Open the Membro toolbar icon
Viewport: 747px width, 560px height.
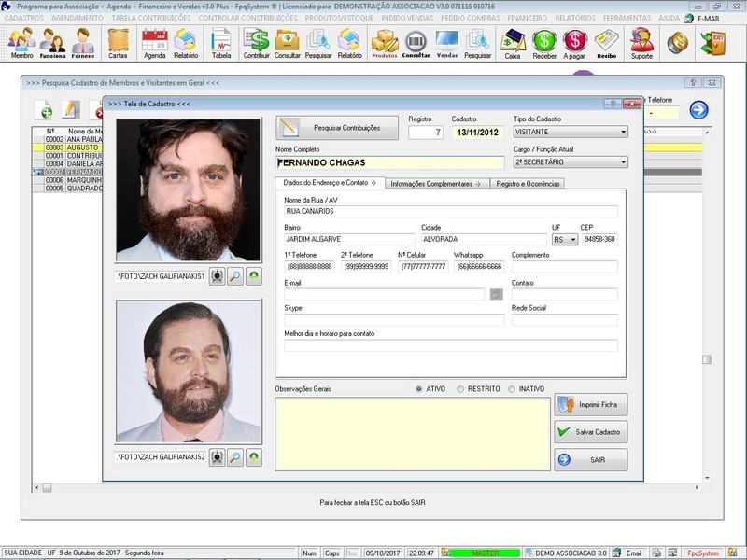21,43
